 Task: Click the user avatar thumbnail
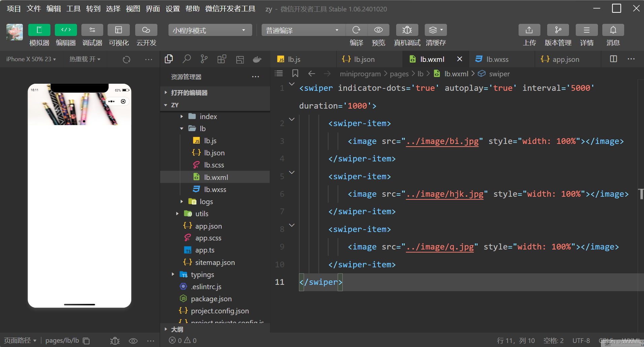14,32
